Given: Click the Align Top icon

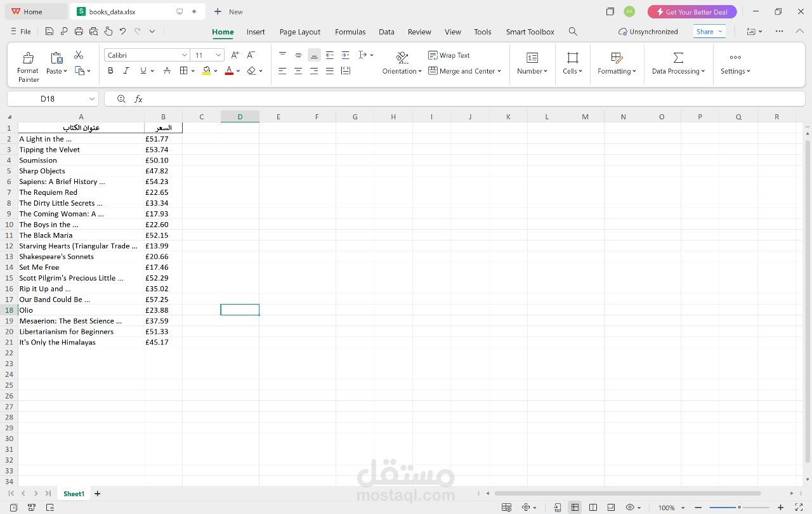Looking at the screenshot, I should 283,55.
